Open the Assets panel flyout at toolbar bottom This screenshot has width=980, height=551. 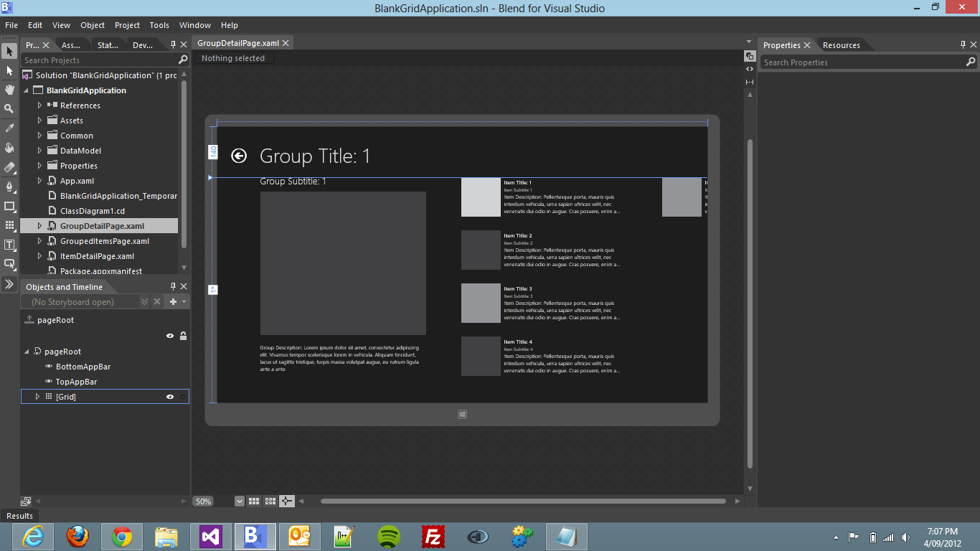(9, 283)
